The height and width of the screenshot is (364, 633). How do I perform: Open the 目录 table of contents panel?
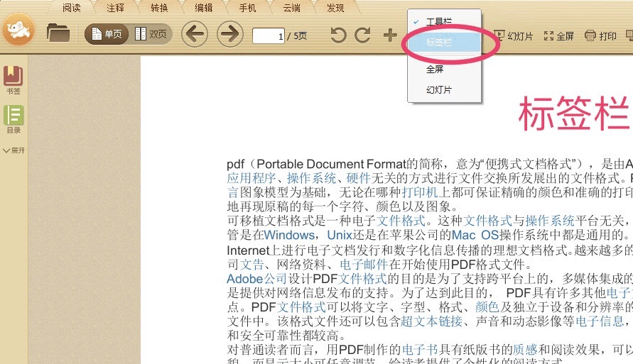[x=13, y=119]
